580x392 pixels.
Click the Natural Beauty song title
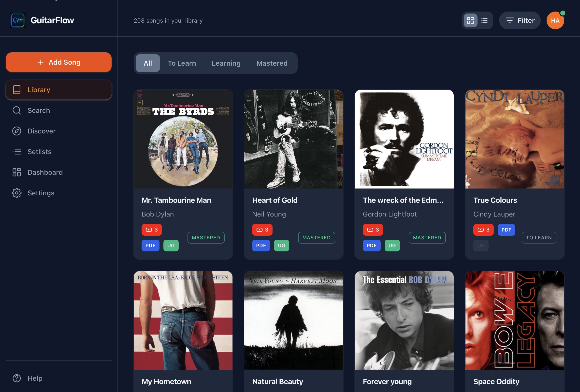point(277,381)
